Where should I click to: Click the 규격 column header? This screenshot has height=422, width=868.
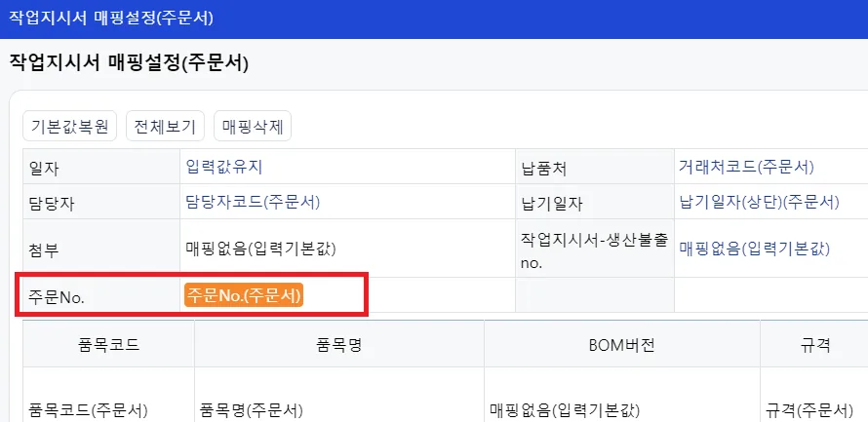pos(813,345)
